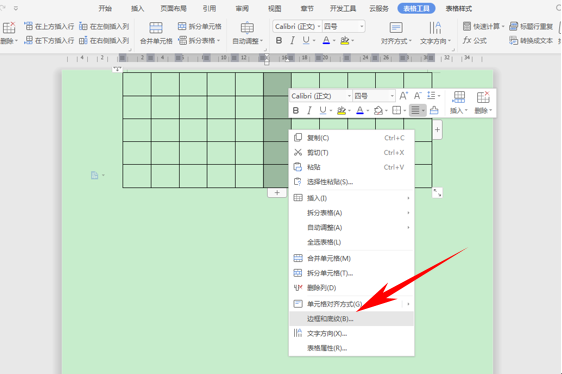This screenshot has height=374, width=562.
Task: Open mini toolbar font name box
Action: pos(321,96)
